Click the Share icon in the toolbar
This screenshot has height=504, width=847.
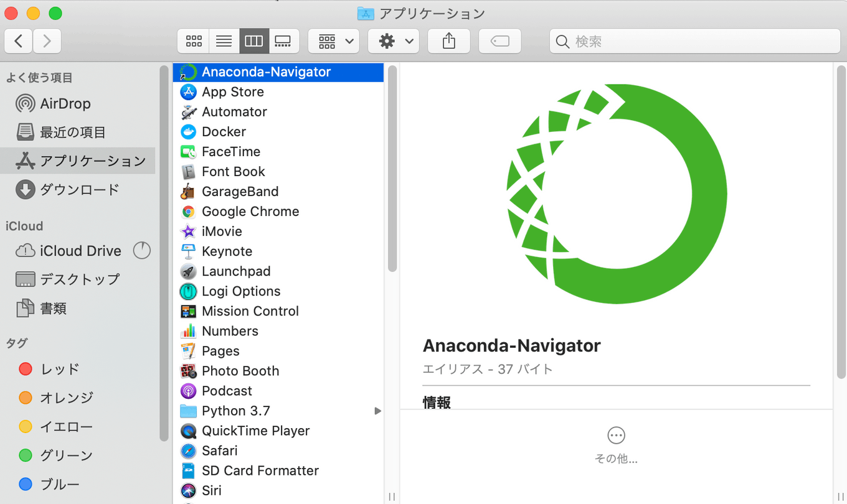448,40
